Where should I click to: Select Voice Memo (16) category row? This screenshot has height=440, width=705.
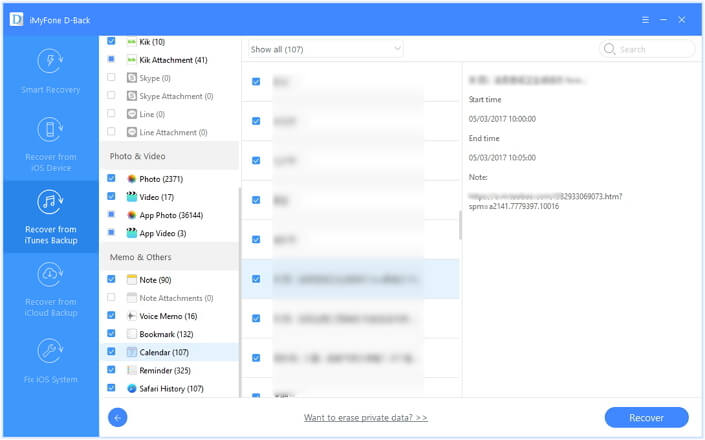(x=170, y=316)
